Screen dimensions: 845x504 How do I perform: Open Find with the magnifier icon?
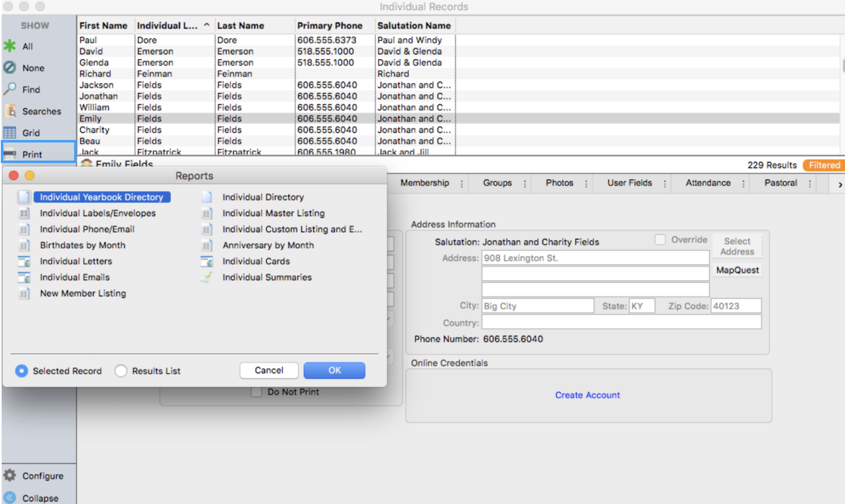click(10, 89)
